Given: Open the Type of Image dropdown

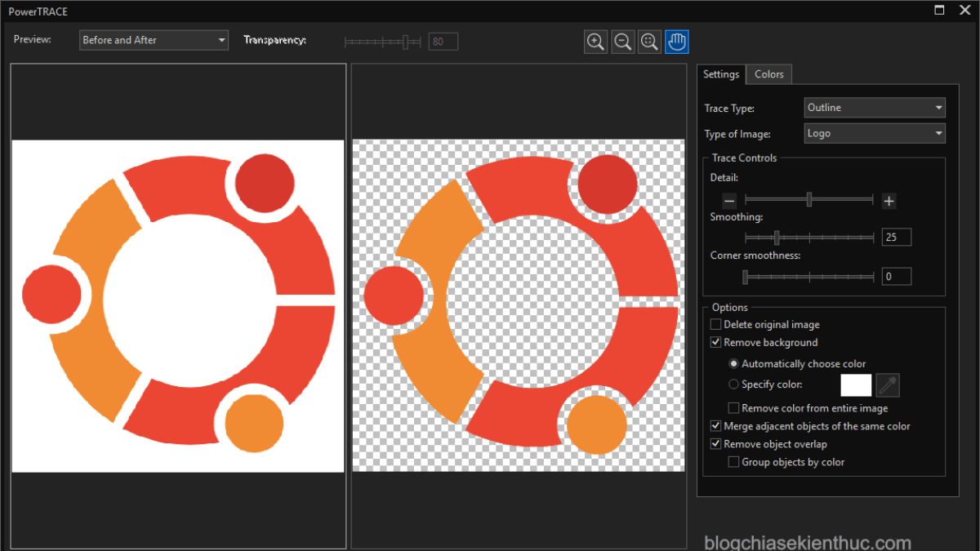Looking at the screenshot, I should pos(875,133).
